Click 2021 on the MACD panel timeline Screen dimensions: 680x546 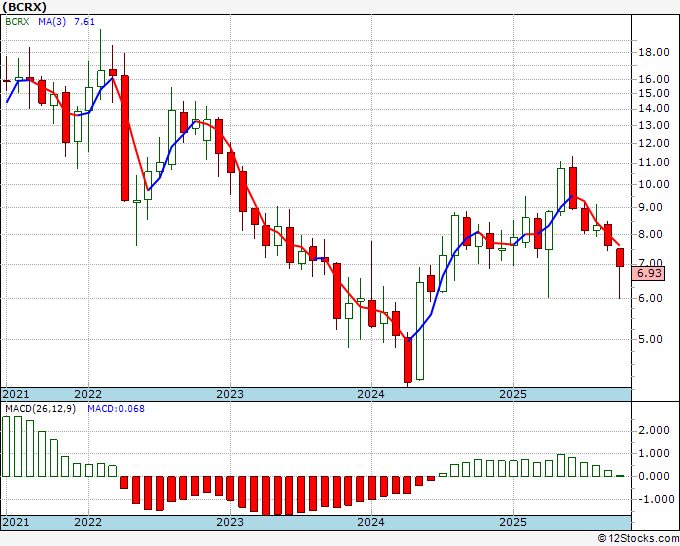pyautogui.click(x=16, y=522)
